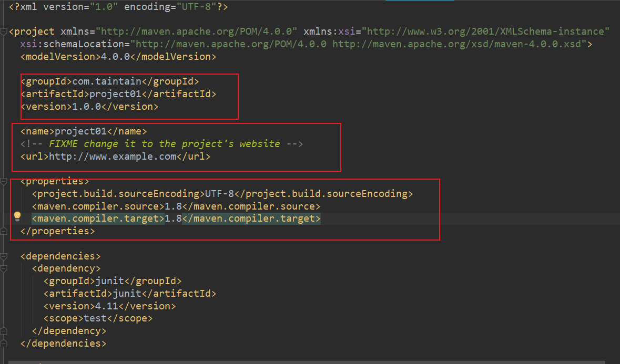The image size is (620, 364).
Task: Click the artifactId project01 line
Action: [x=118, y=94]
